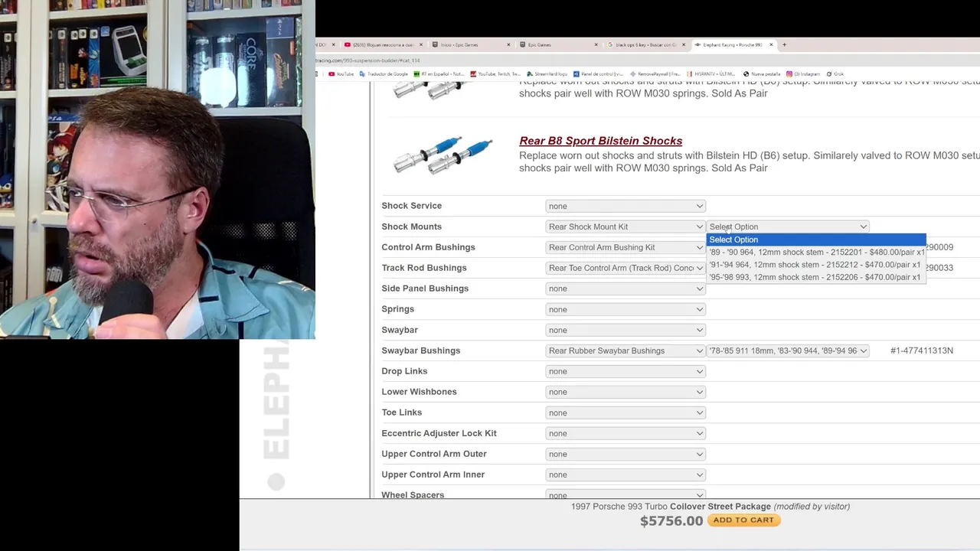Viewport: 980px width, 551px height.
Task: Open the Grok bookmark
Action: tap(835, 74)
